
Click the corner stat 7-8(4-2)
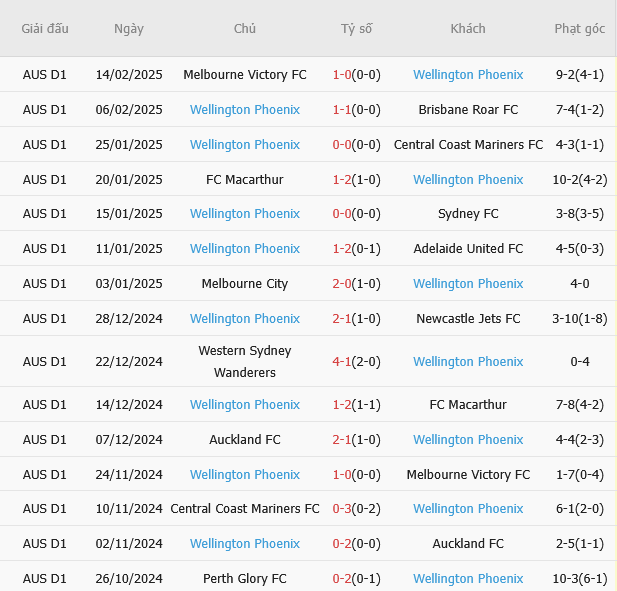[580, 404]
